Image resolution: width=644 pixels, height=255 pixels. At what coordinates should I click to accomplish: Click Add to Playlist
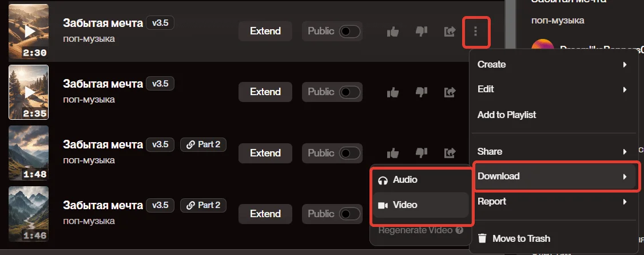(x=506, y=115)
